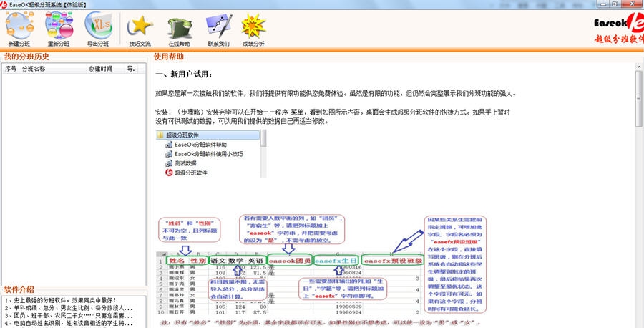Open the 成绩分析 tool
The height and width of the screenshot is (328, 644).
253,30
